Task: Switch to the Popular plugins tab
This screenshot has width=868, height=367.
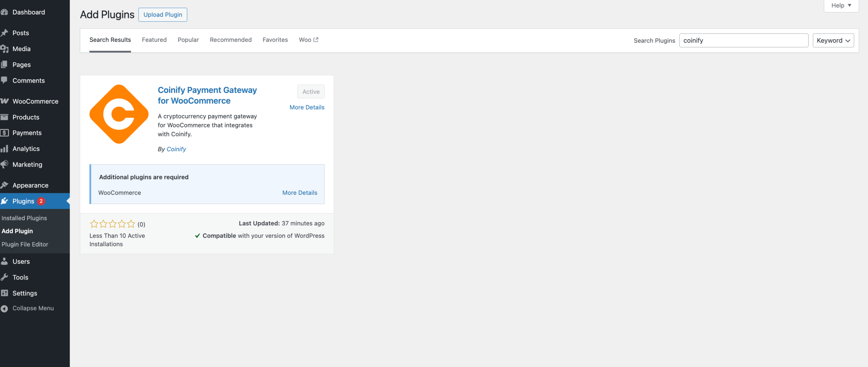Action: coord(188,40)
